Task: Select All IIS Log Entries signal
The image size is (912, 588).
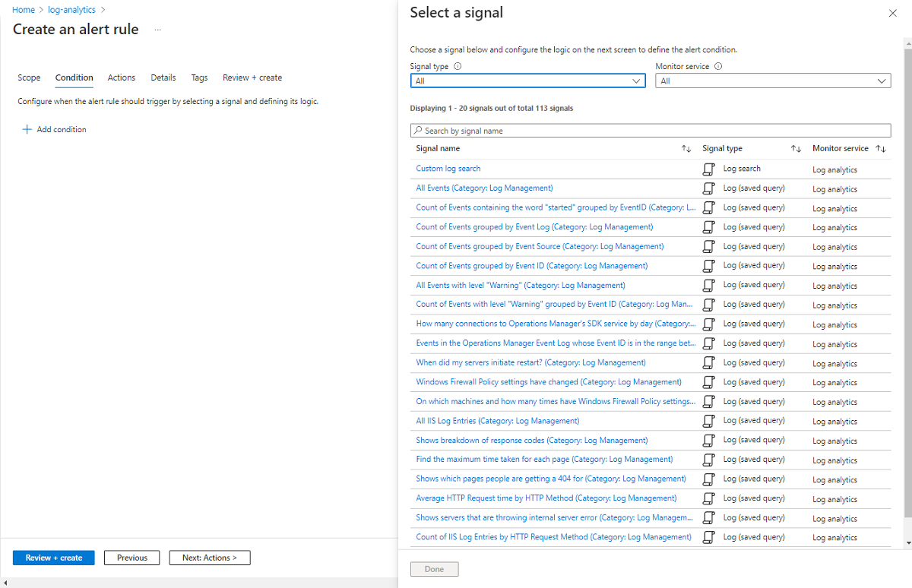Action: click(x=498, y=421)
